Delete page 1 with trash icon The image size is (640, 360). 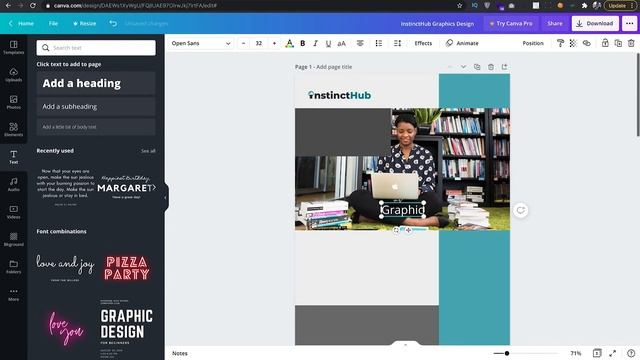click(x=491, y=67)
